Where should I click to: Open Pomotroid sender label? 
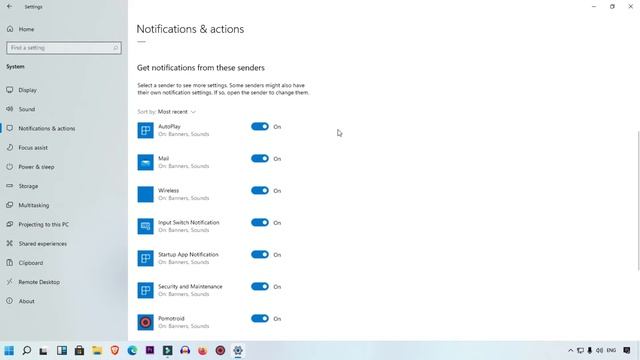tap(171, 318)
